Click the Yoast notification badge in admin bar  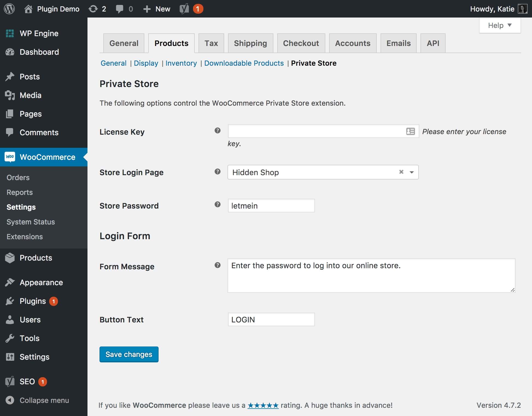coord(198,9)
